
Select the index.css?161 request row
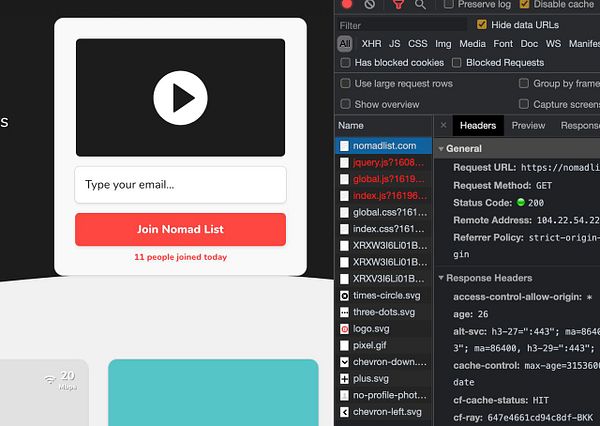(384, 229)
